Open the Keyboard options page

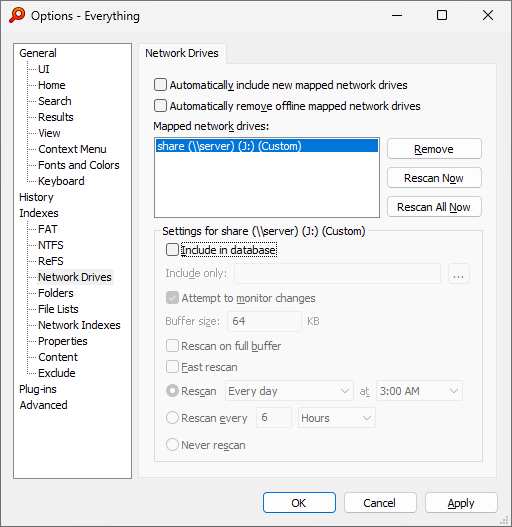tap(61, 181)
